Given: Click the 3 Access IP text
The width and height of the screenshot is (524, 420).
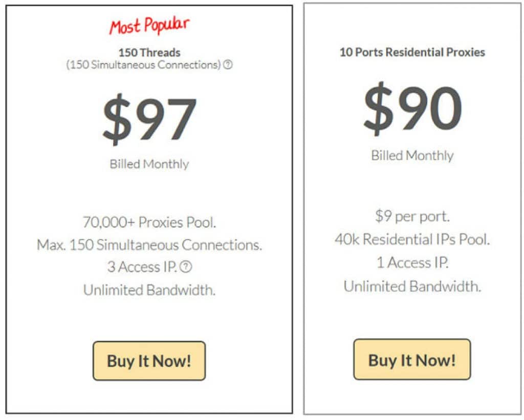Looking at the screenshot, I should [142, 267].
